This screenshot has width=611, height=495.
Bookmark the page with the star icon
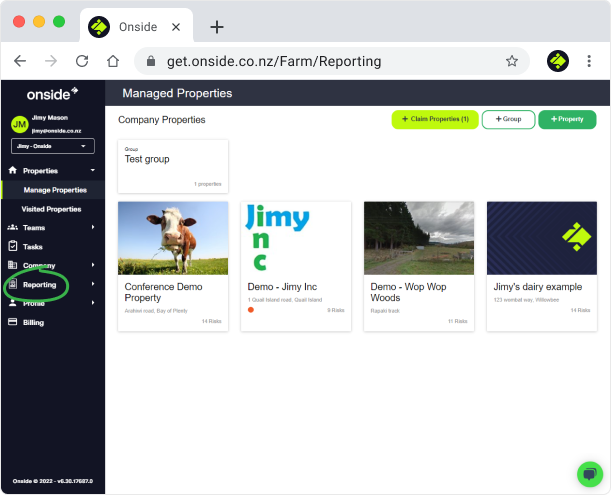pos(512,61)
